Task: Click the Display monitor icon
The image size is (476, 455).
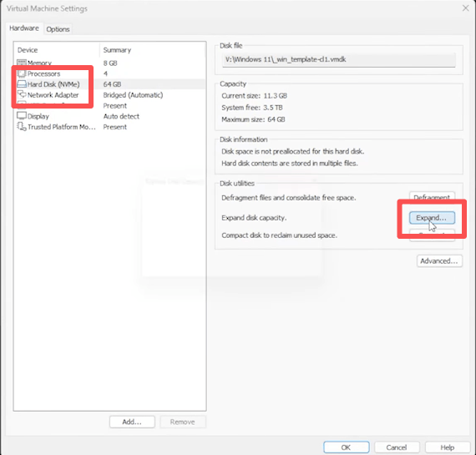Action: coord(22,116)
